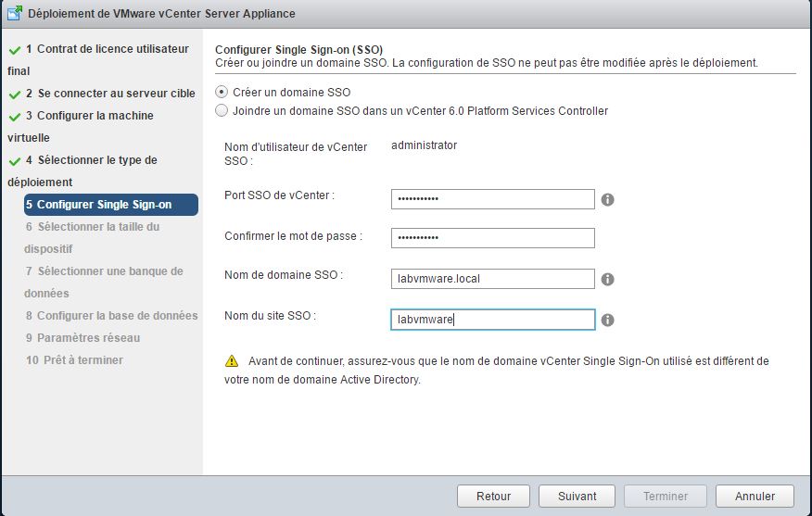Image resolution: width=812 pixels, height=516 pixels.
Task: Click step 10 Prêt à terminer
Action: 74,360
